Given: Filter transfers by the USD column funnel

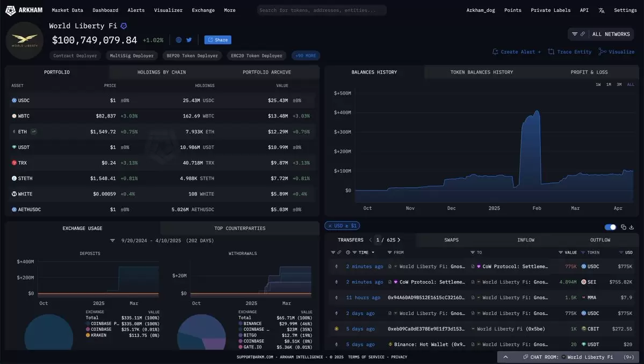Looking at the screenshot, I should pos(621,252).
